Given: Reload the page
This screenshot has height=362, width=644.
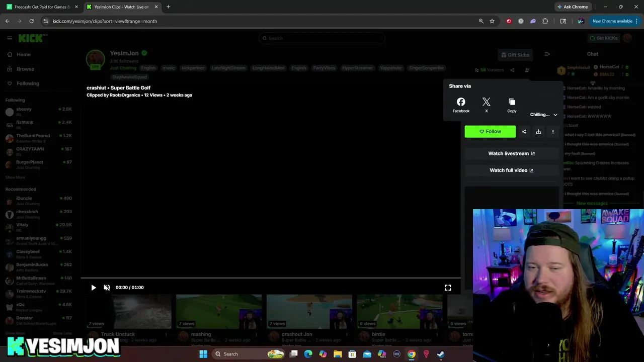Looking at the screenshot, I should 31,21.
